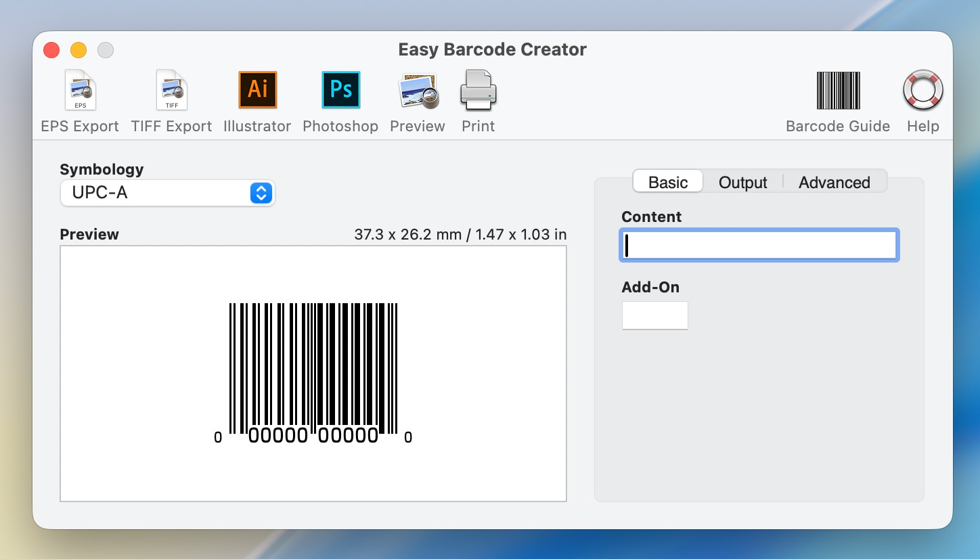Close the Easy Barcode Creator window
The image size is (980, 559).
click(51, 50)
